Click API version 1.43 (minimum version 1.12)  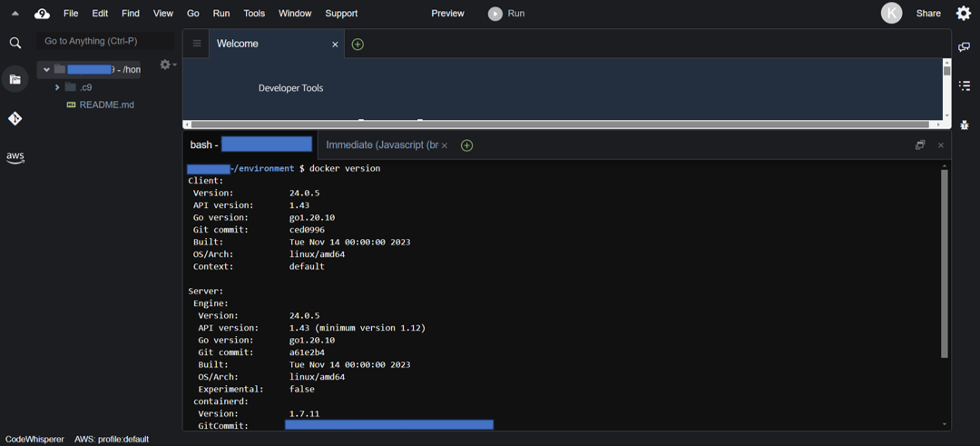[x=358, y=328]
